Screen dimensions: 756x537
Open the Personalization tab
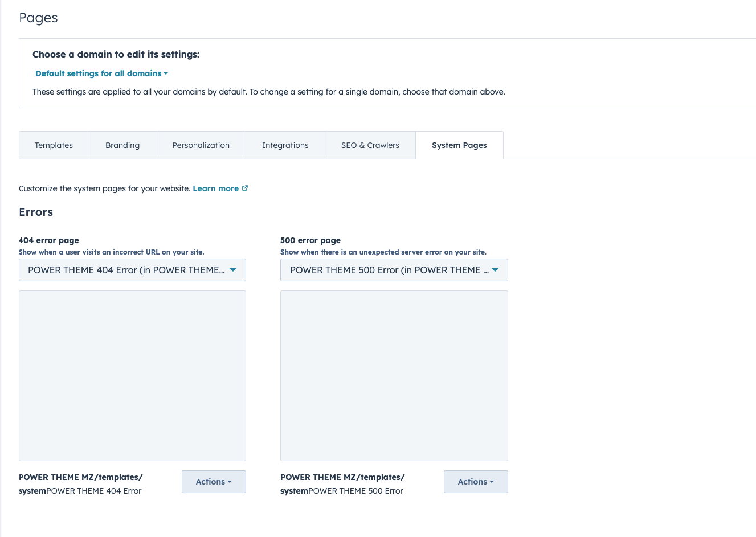201,145
